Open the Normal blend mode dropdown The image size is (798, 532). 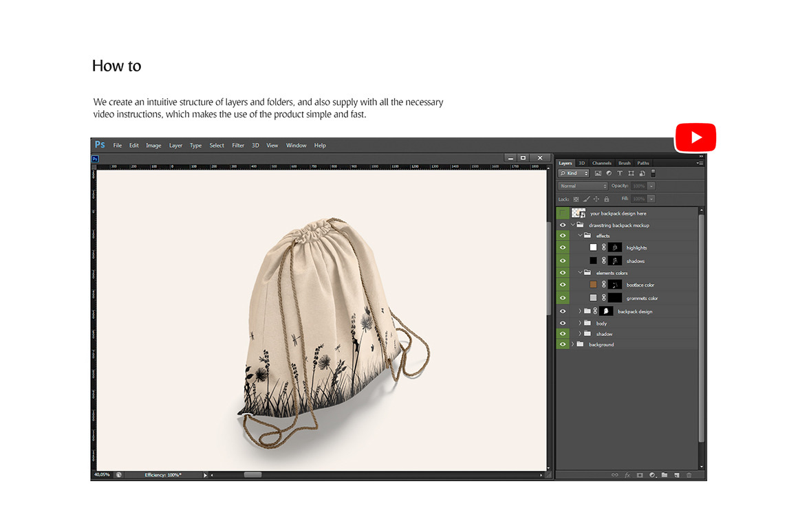click(x=583, y=186)
